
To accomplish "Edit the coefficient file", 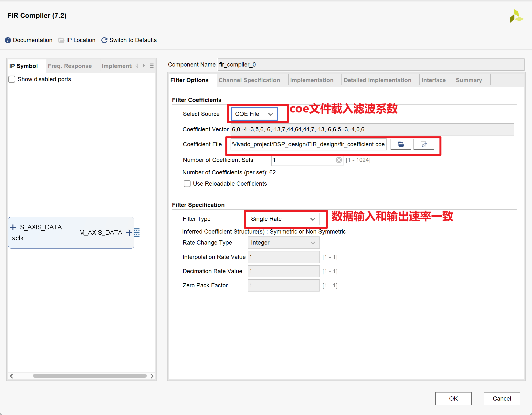I will coord(424,144).
